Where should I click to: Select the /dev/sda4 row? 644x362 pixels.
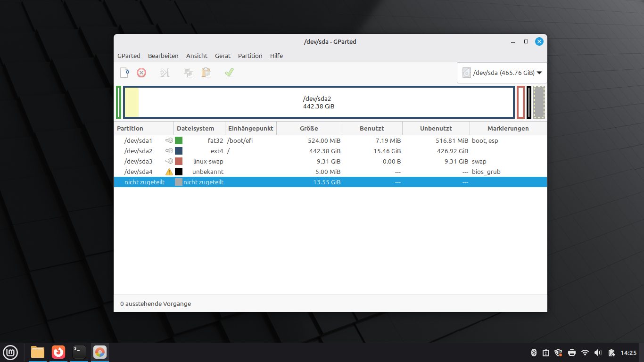coord(330,172)
